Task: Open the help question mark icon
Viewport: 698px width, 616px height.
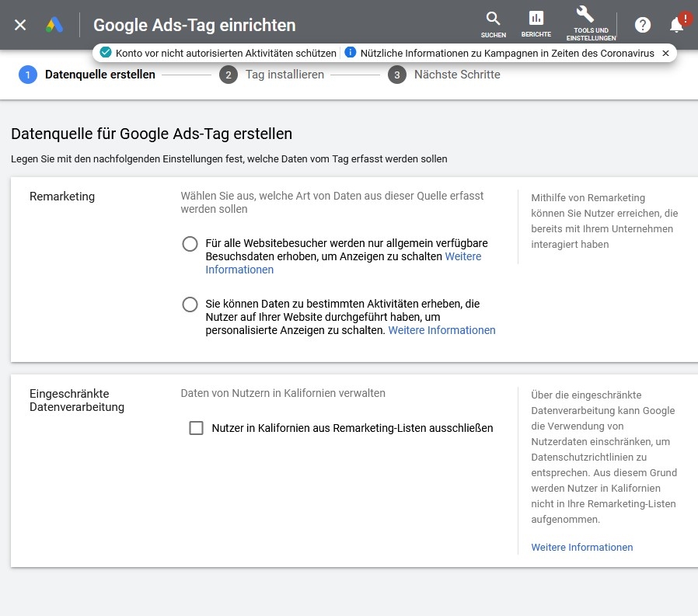Action: pos(643,25)
